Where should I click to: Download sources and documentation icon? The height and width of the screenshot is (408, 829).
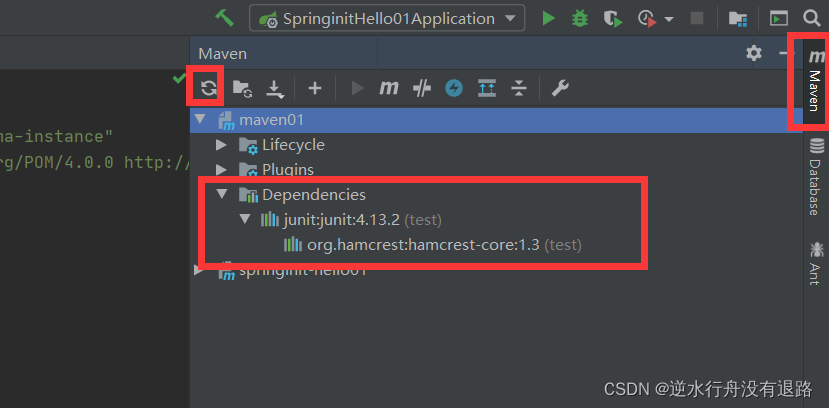275,89
